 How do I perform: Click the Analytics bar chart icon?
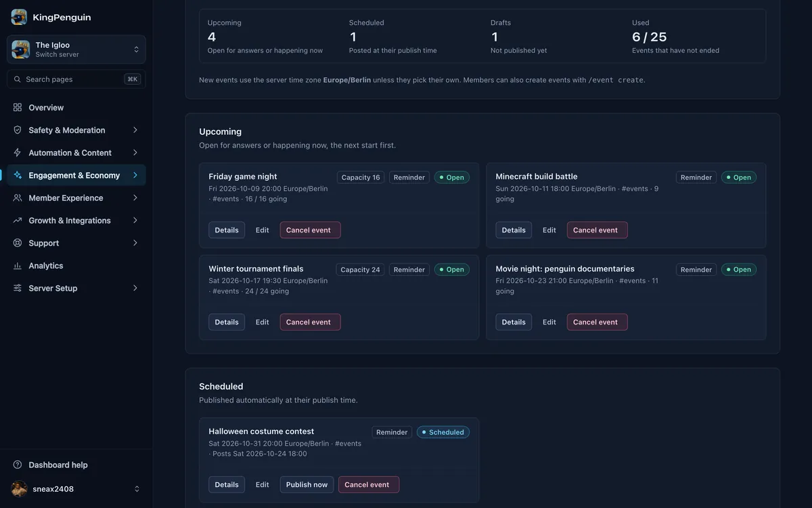pyautogui.click(x=18, y=266)
